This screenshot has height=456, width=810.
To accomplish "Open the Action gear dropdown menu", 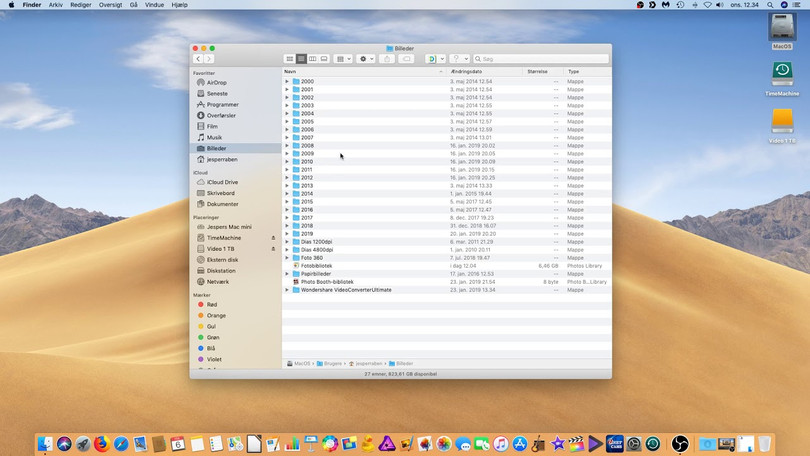I will pos(367,59).
